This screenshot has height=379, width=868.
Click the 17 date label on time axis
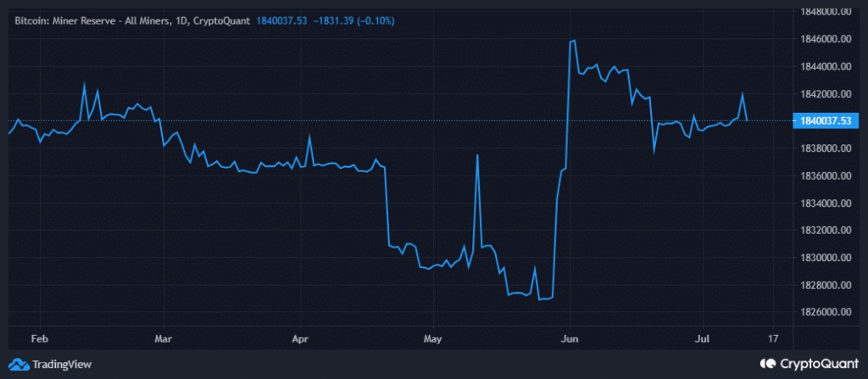[772, 337]
